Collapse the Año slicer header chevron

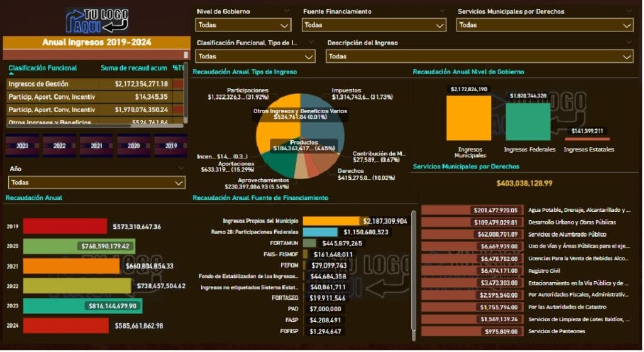[x=181, y=168]
